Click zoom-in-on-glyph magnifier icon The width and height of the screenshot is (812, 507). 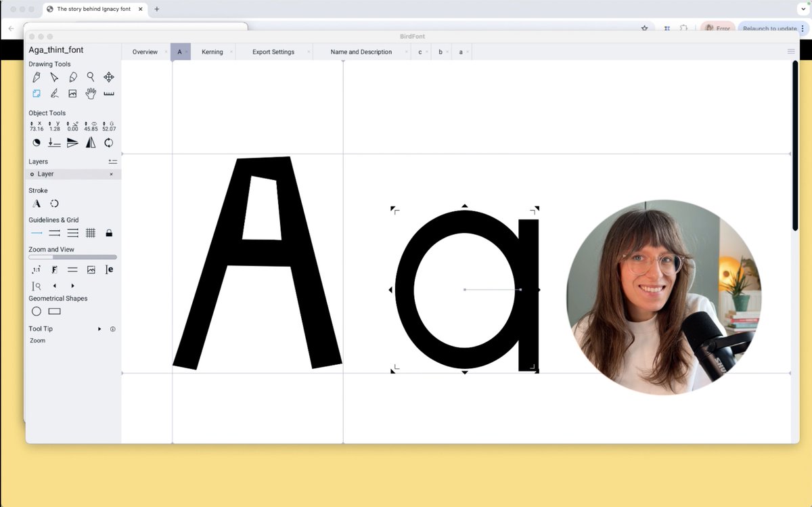point(37,286)
